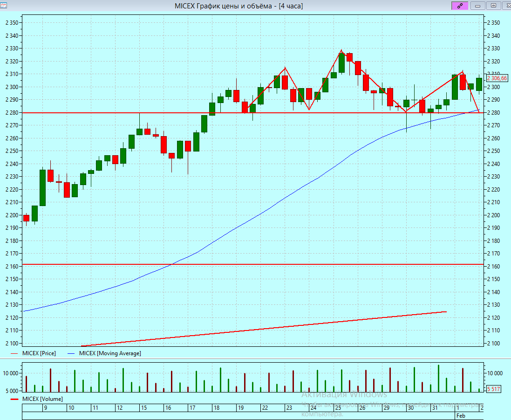Click the '26' date label on time axis
The width and height of the screenshot is (511, 420).
coord(362,407)
